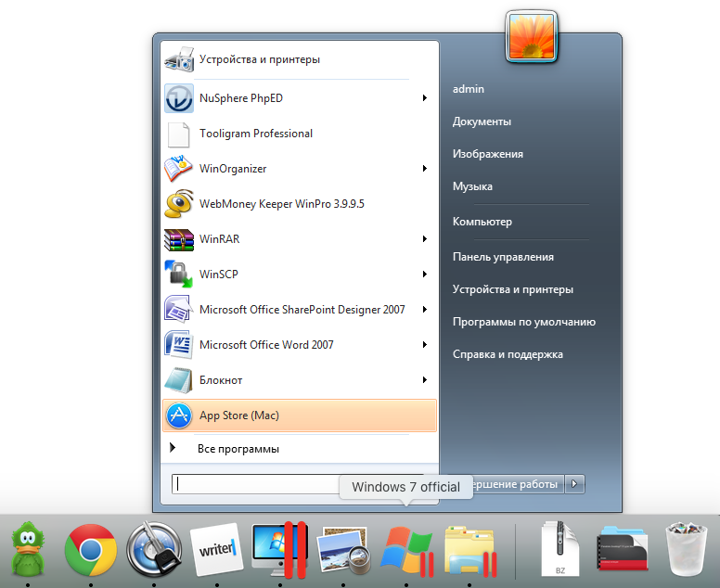The image size is (720, 588).
Task: Expand Блокнот recent files arrow
Action: [x=425, y=379]
